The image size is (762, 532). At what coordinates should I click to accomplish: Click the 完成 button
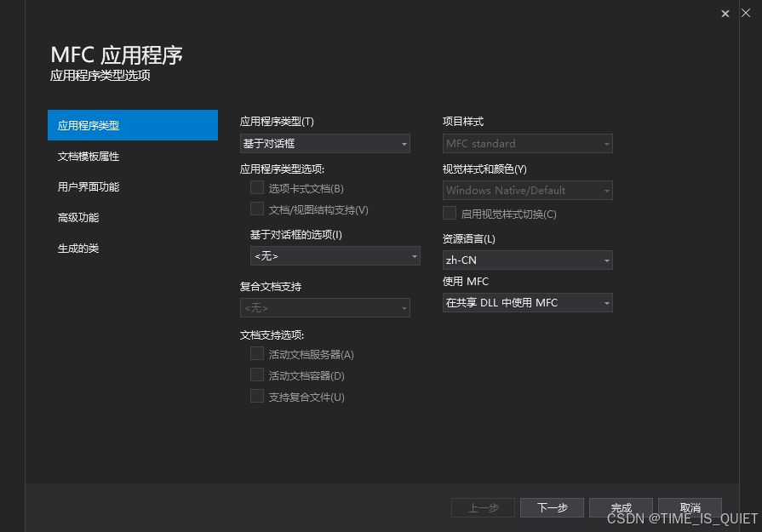pos(621,506)
